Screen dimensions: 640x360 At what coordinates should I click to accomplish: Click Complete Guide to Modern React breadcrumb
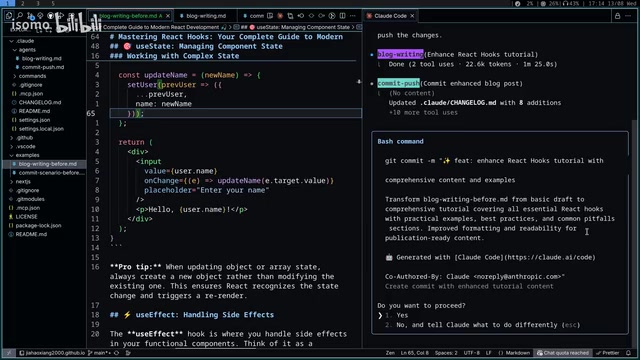coord(161,27)
